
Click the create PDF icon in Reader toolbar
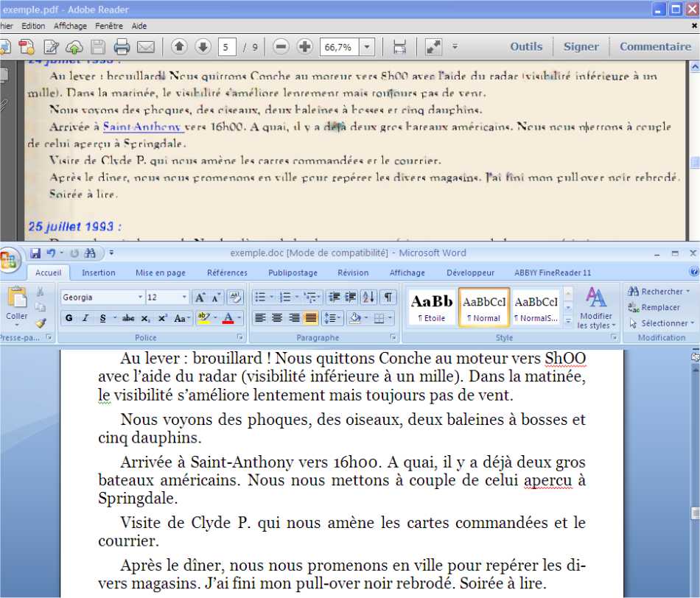click(27, 47)
